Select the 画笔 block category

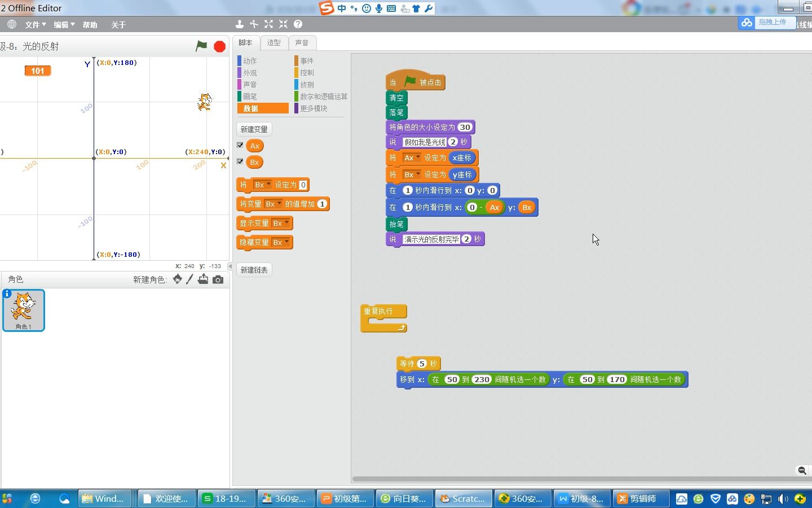[x=250, y=97]
